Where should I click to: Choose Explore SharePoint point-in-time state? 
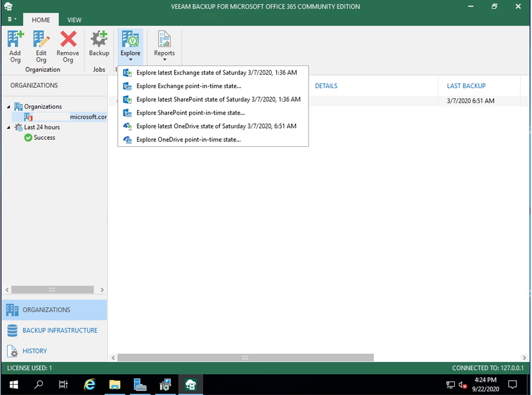pos(213,113)
